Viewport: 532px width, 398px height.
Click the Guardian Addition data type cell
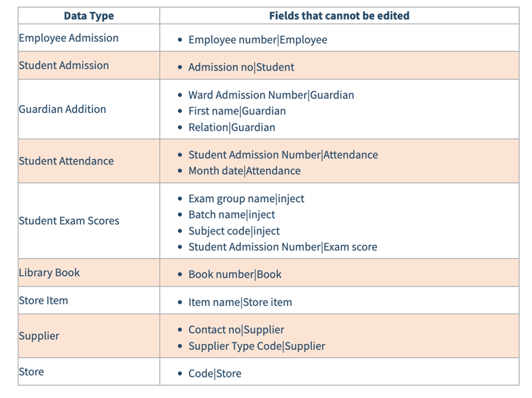pyautogui.click(x=62, y=109)
